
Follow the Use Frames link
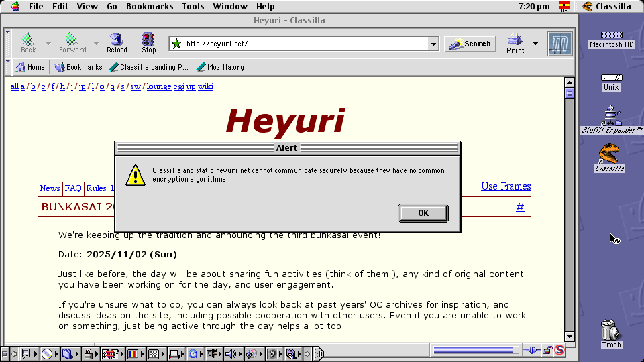click(506, 186)
